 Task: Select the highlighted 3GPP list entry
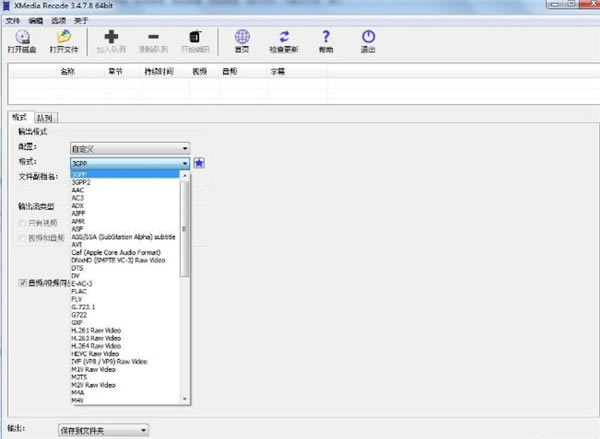click(x=125, y=175)
